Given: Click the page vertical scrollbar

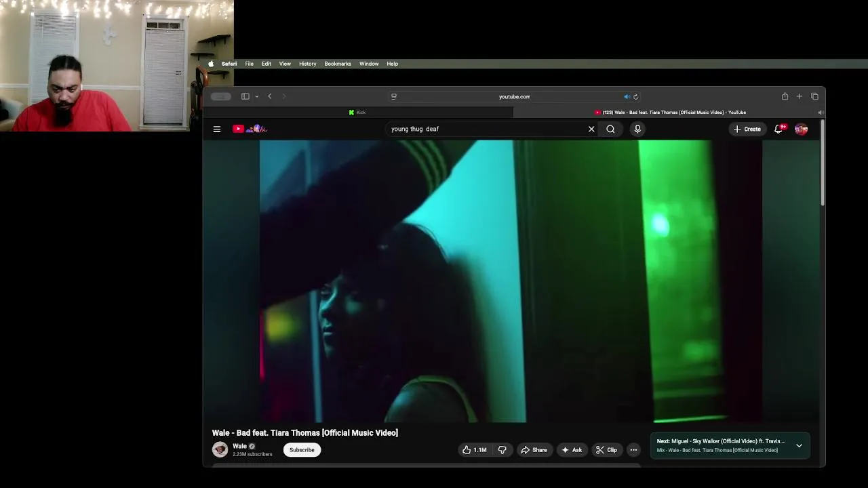Looking at the screenshot, I should click(823, 163).
